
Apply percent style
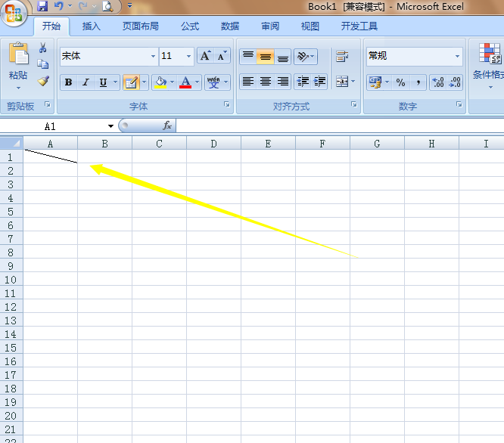(400, 82)
